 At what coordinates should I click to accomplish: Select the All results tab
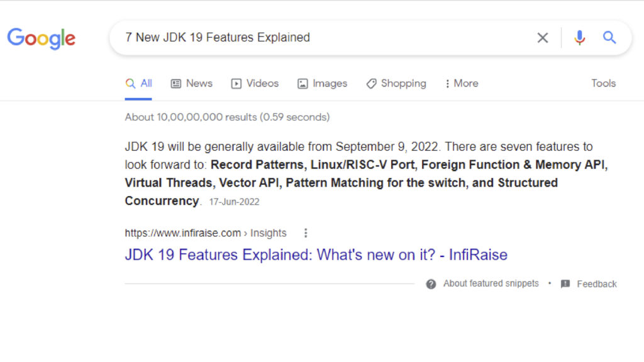point(138,84)
